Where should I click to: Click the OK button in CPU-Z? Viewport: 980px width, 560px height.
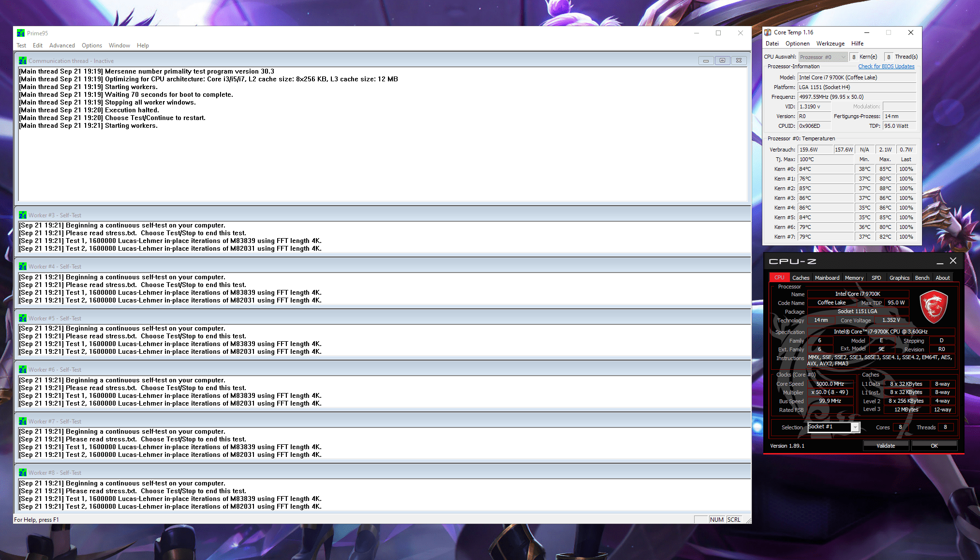[x=934, y=446]
